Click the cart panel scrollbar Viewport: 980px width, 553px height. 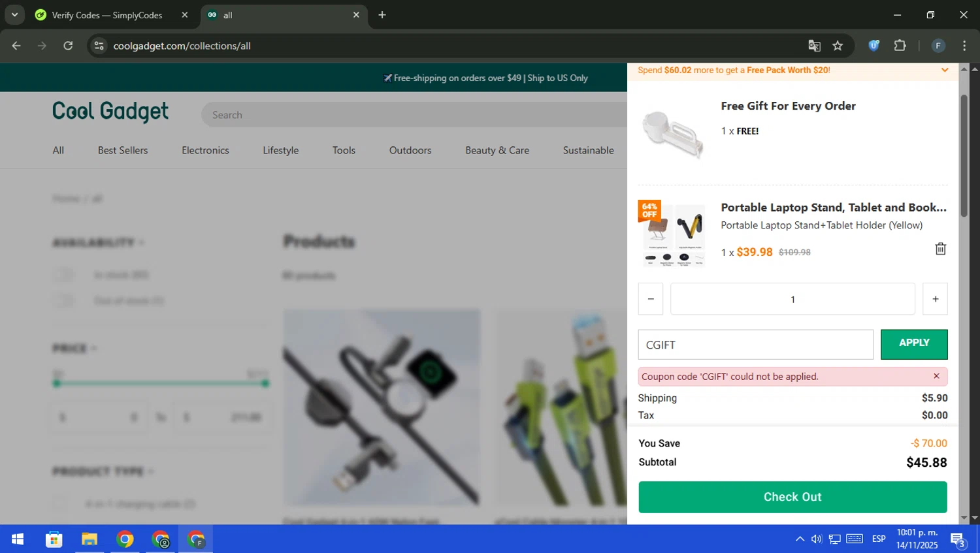[x=964, y=156]
